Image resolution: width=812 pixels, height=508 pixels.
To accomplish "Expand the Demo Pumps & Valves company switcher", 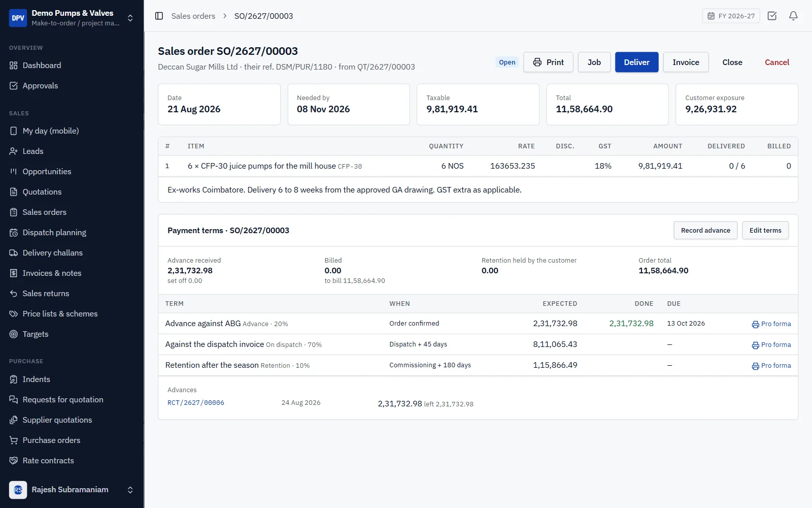I will (130, 18).
